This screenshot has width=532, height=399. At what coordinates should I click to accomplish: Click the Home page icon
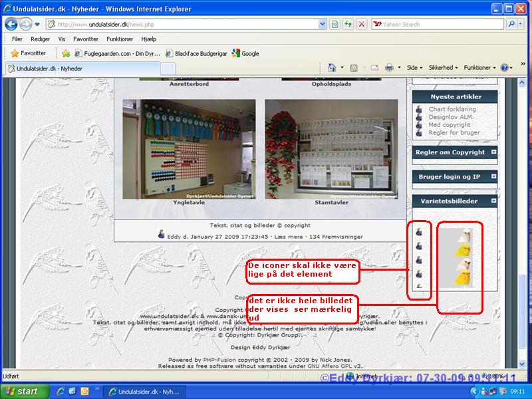coord(332,68)
